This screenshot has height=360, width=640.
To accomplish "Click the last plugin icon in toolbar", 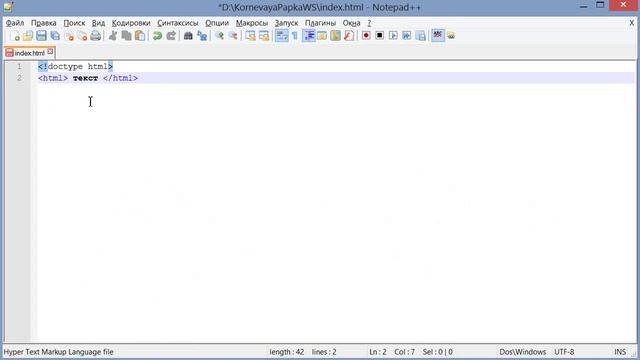I will tap(451, 36).
